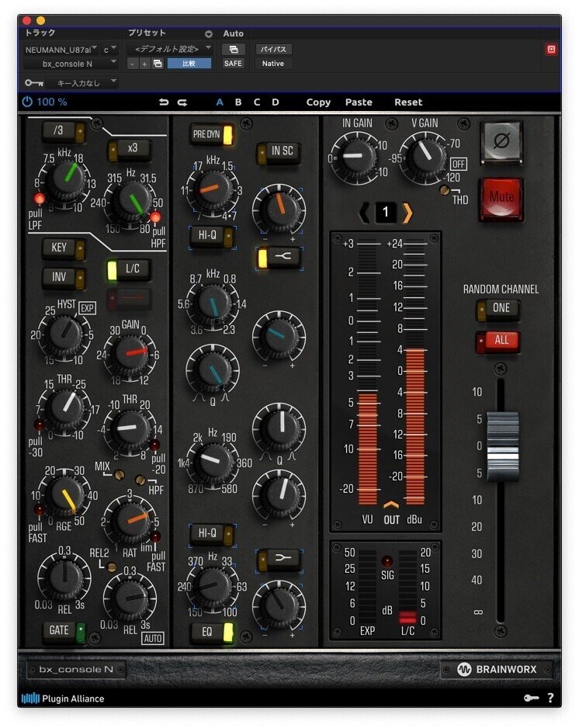Click random channel ONE button
Image resolution: width=579 pixels, height=728 pixels.
point(498,309)
